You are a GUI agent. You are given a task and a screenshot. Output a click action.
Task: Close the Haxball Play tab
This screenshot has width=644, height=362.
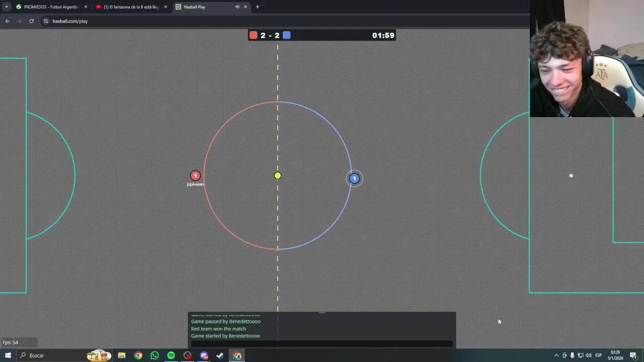click(246, 7)
